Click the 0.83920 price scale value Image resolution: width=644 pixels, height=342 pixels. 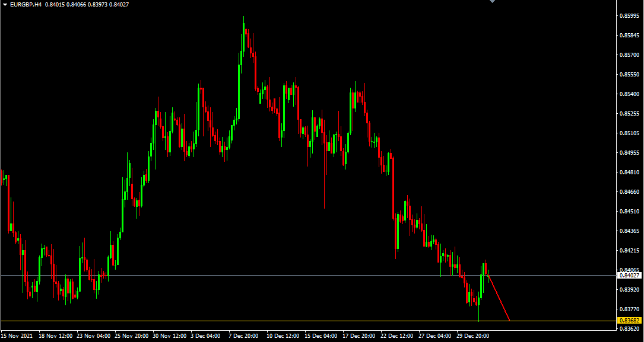[630, 289]
